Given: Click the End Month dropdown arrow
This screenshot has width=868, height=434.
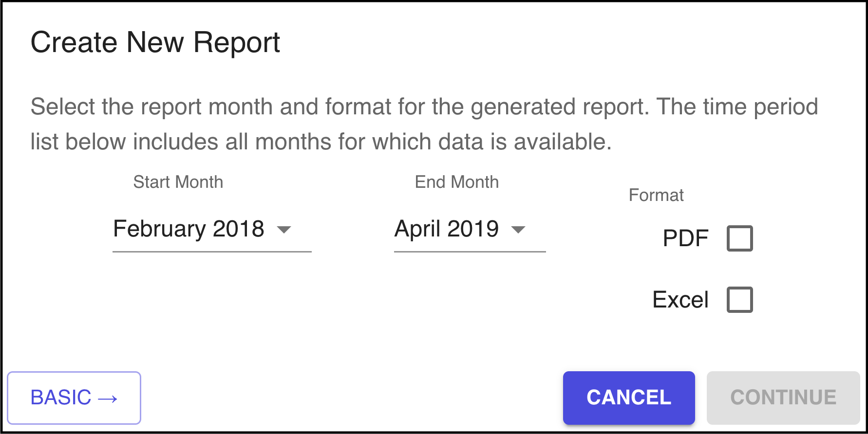Looking at the screenshot, I should tap(518, 229).
